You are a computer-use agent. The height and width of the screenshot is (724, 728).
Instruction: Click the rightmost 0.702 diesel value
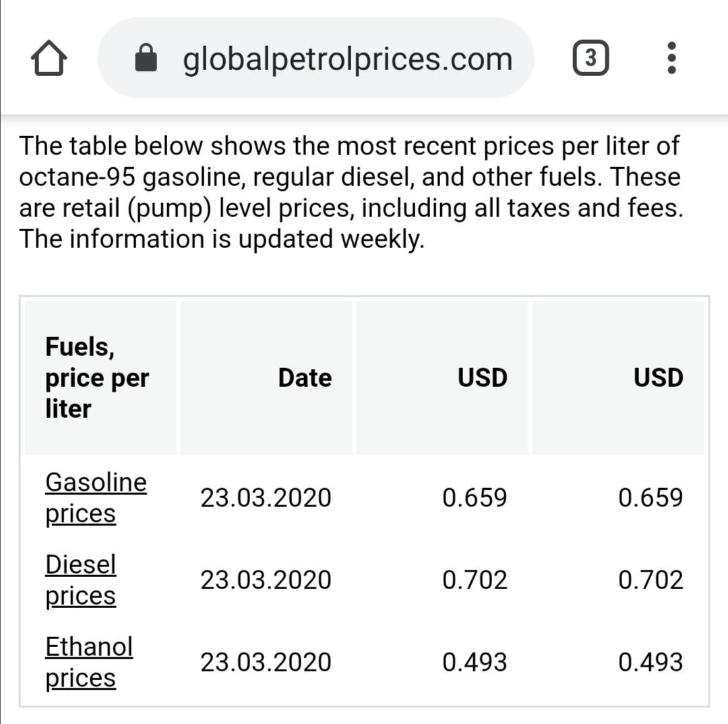tap(651, 580)
